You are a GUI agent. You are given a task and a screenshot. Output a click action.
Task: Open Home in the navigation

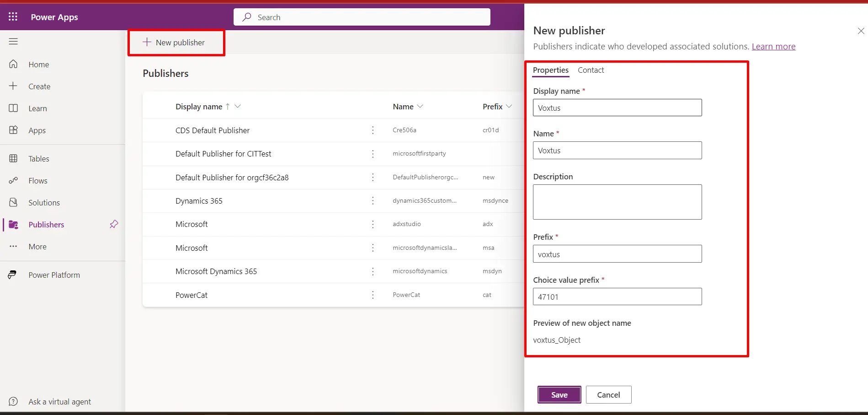tap(39, 65)
